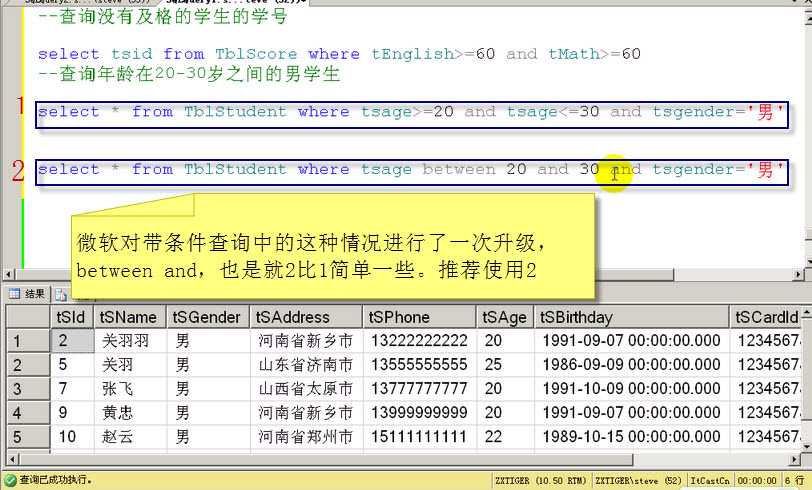Click the phone cell 13222222222
Screen dimensions: 812x490
tap(419, 341)
